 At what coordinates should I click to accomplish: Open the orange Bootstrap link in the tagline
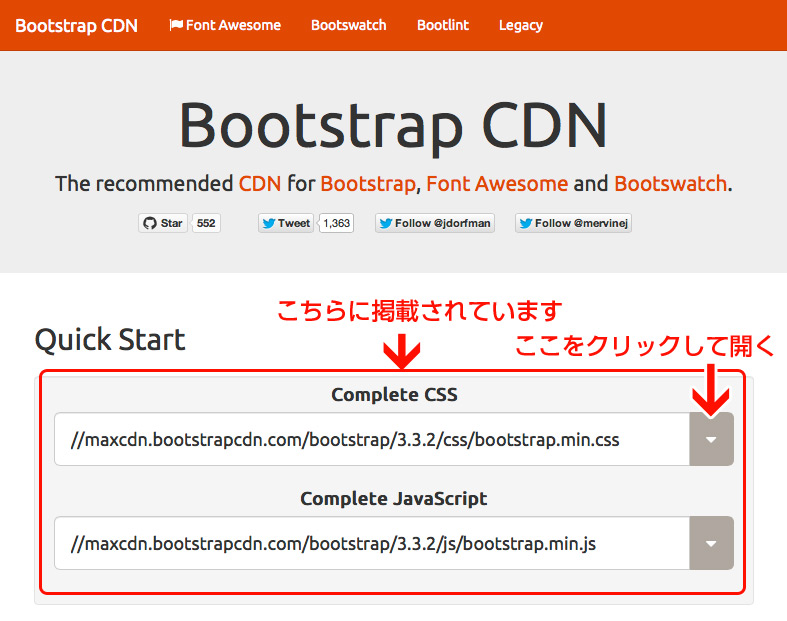(x=368, y=184)
